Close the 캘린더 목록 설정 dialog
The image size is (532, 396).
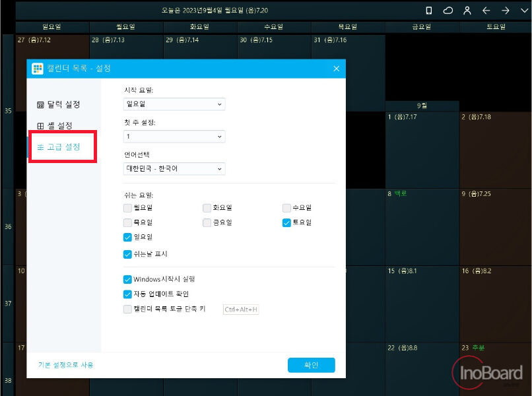336,69
